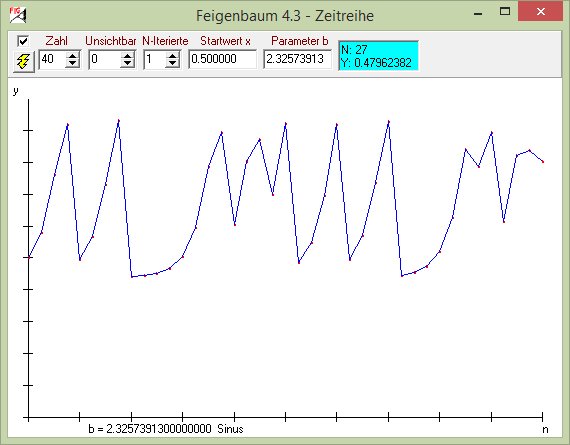Viewport: 570px width, 445px height.
Task: Click the Startwert x input field
Action: pyautogui.click(x=222, y=59)
